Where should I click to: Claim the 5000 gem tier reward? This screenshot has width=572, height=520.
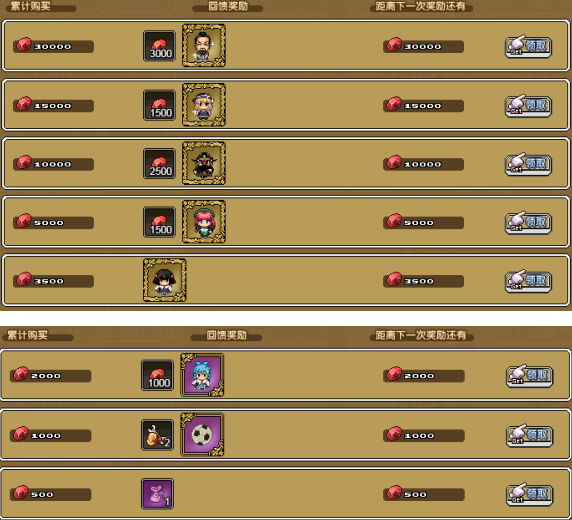coord(528,223)
